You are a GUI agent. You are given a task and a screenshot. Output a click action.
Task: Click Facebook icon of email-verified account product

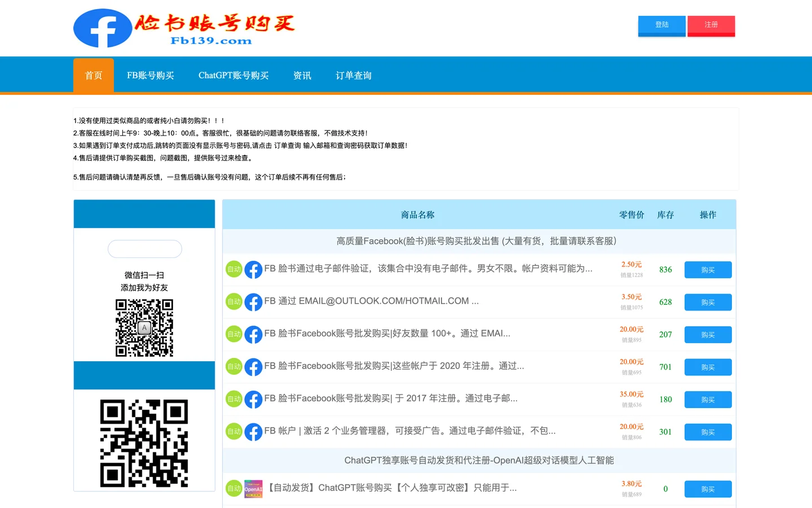253,269
